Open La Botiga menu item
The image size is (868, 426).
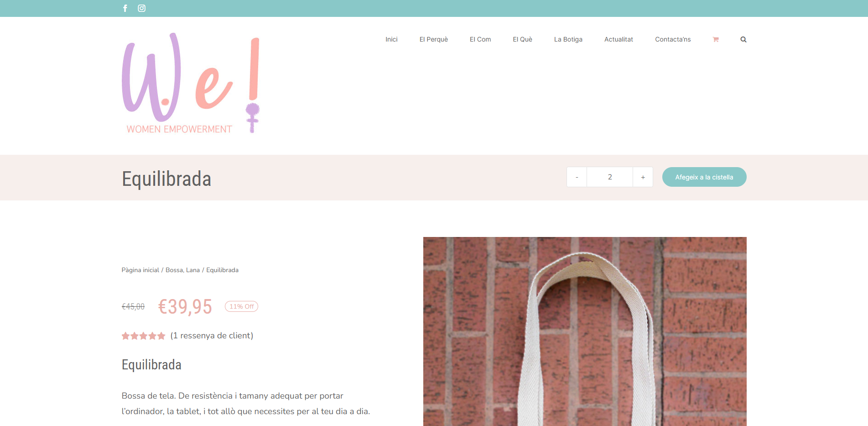tap(568, 39)
